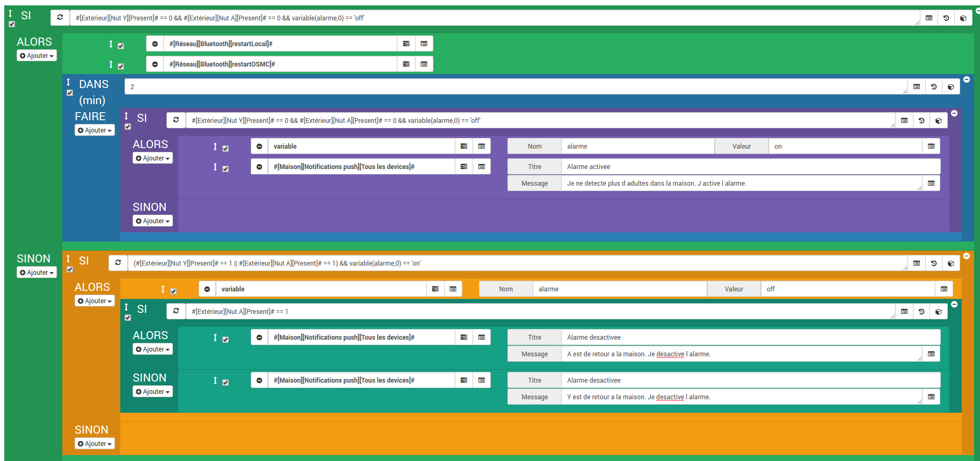Disable the restartLocal action checkbox

(121, 46)
